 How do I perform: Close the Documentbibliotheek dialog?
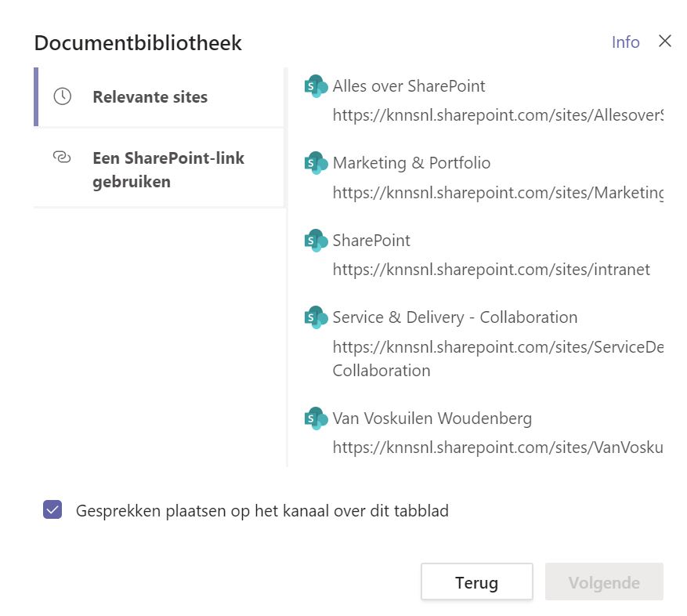click(x=664, y=42)
